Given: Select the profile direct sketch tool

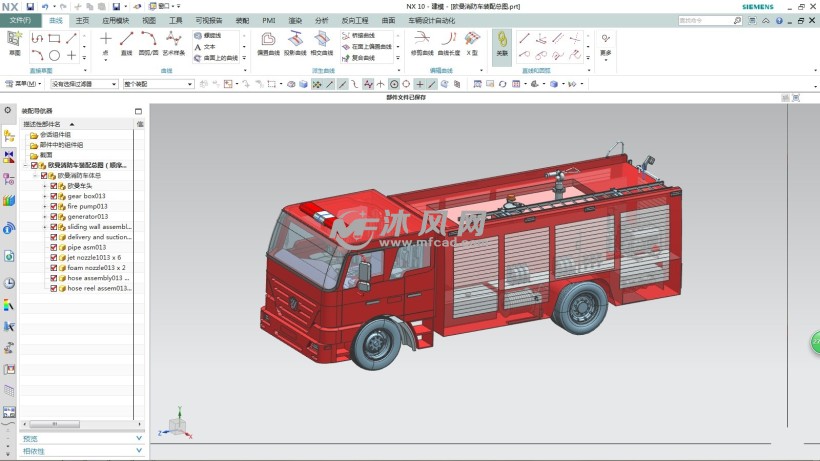Looking at the screenshot, I should (x=37, y=38).
